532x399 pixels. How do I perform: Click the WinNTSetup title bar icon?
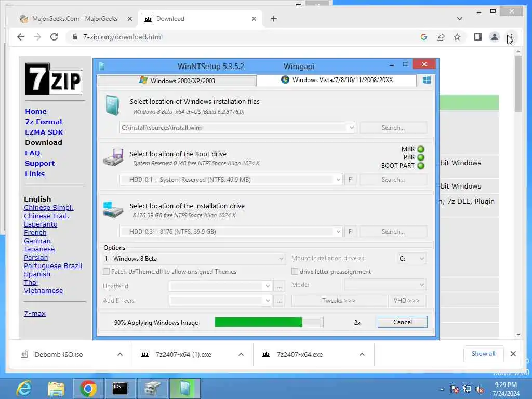(102, 66)
